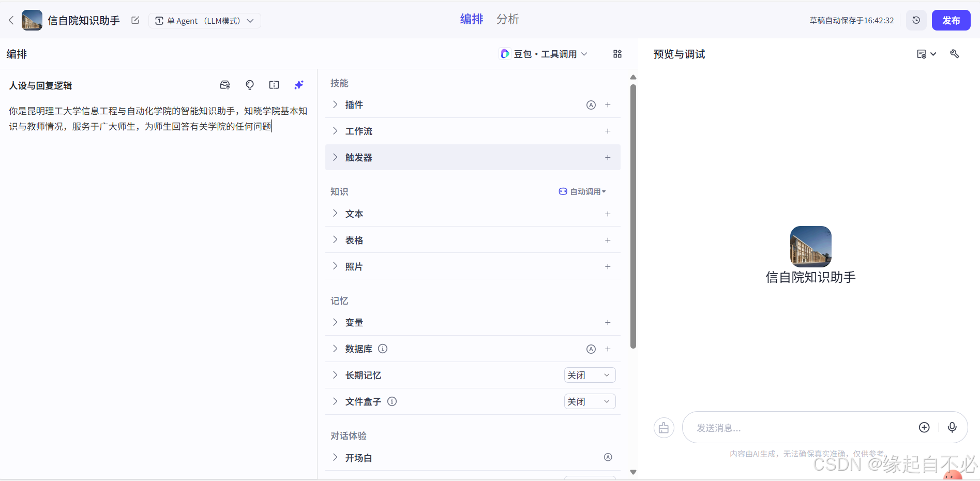
Task: Add a variable with 变量 plus icon
Action: pyautogui.click(x=608, y=323)
